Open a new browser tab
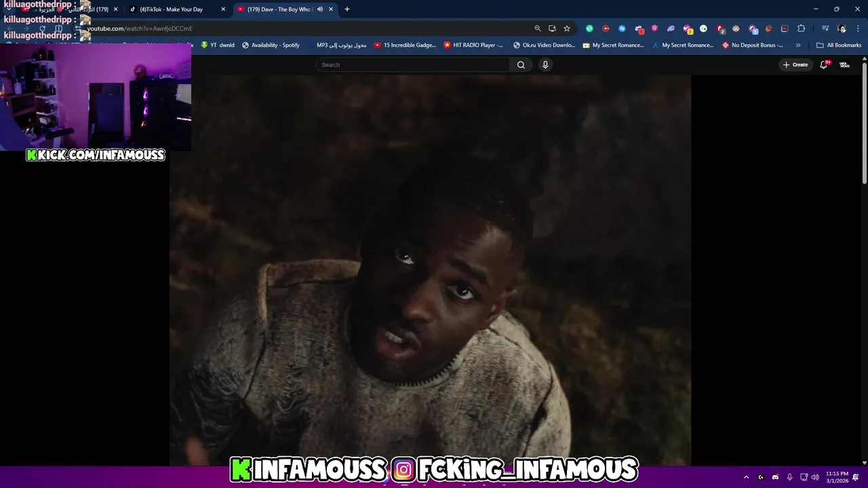The image size is (868, 488). click(347, 9)
